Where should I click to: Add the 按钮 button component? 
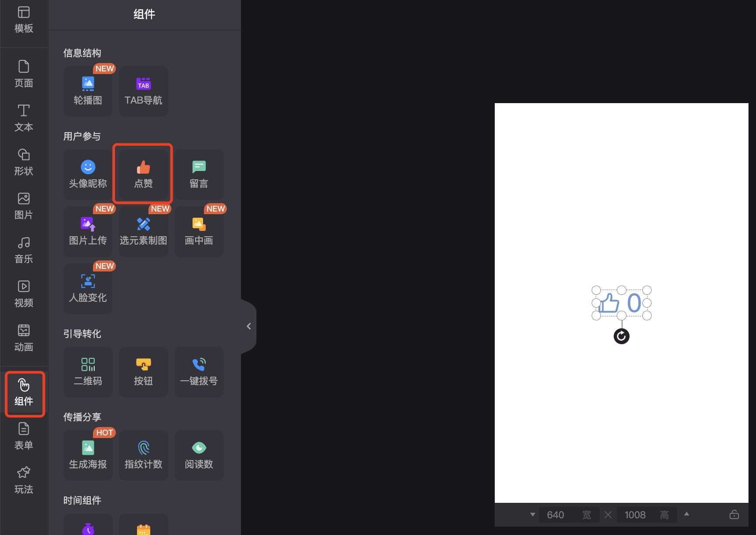[x=144, y=372]
